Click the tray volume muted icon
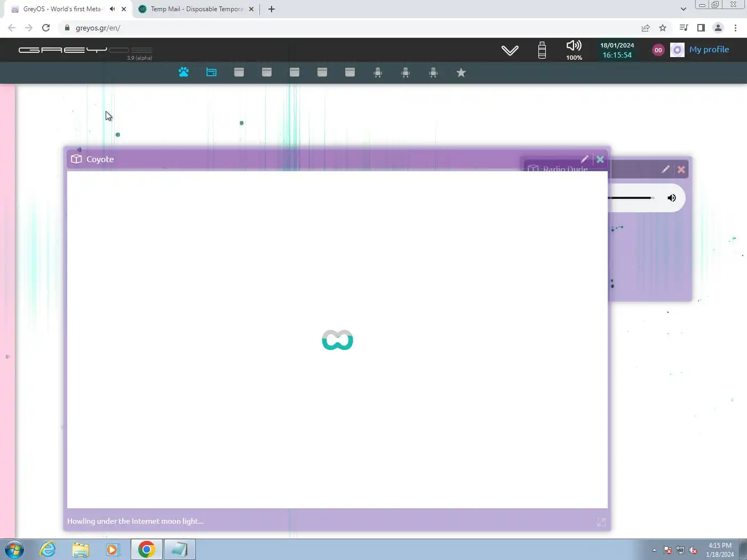 (693, 550)
